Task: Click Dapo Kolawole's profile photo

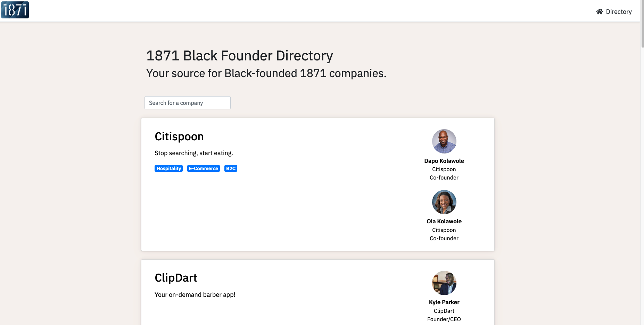Action: (444, 141)
